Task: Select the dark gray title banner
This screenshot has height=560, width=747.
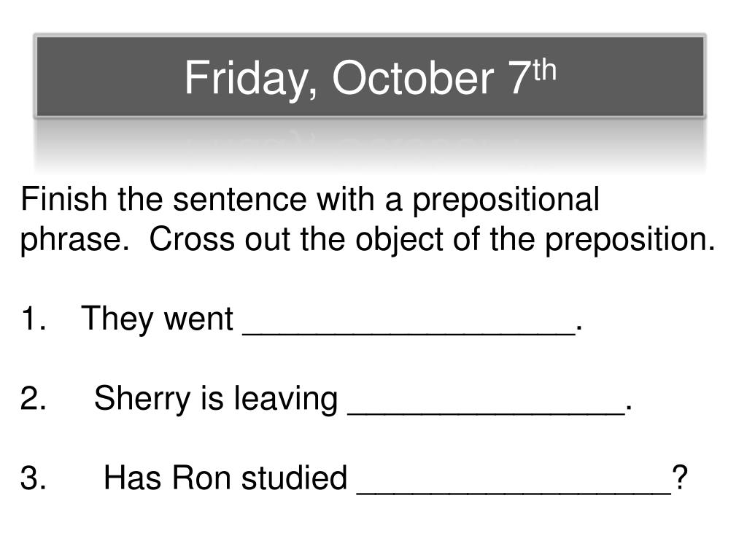Action: click(370, 76)
